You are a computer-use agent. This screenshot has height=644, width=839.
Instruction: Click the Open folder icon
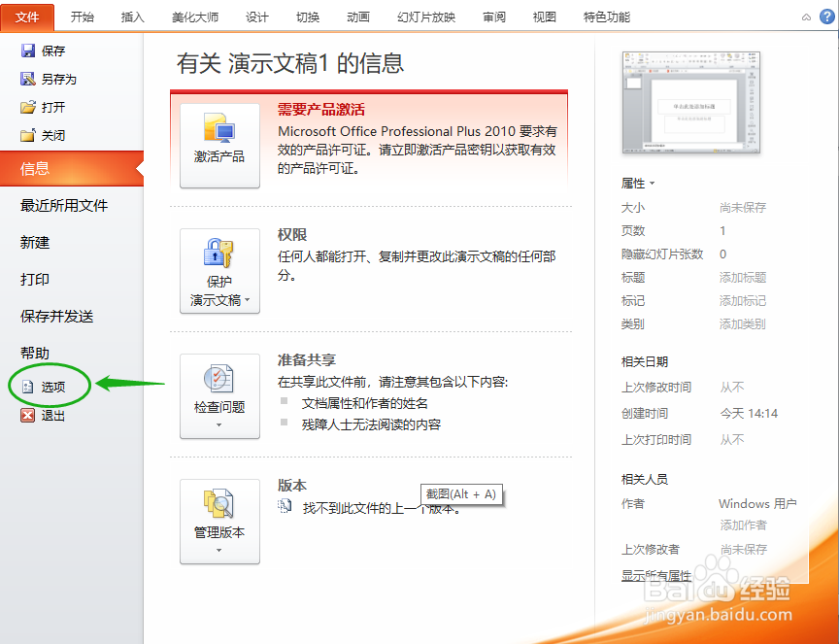tap(28, 107)
